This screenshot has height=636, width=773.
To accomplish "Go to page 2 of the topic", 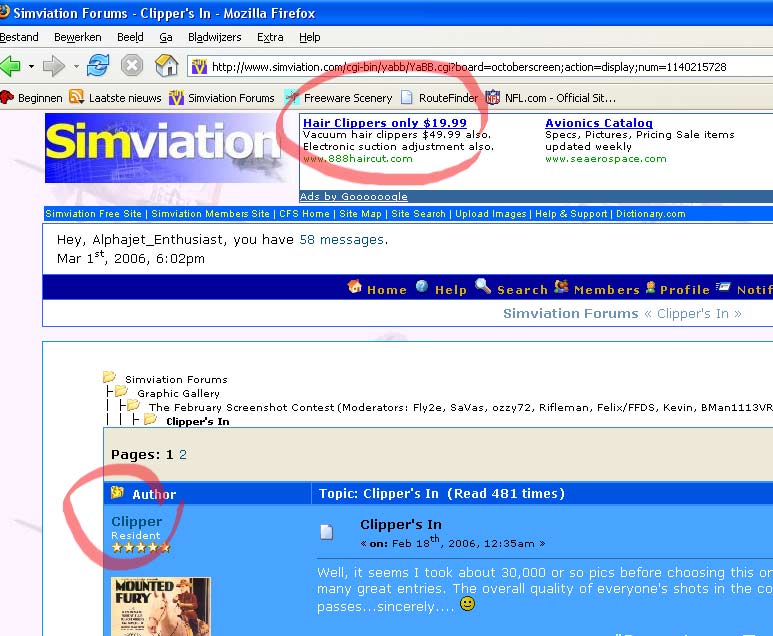I will point(183,455).
